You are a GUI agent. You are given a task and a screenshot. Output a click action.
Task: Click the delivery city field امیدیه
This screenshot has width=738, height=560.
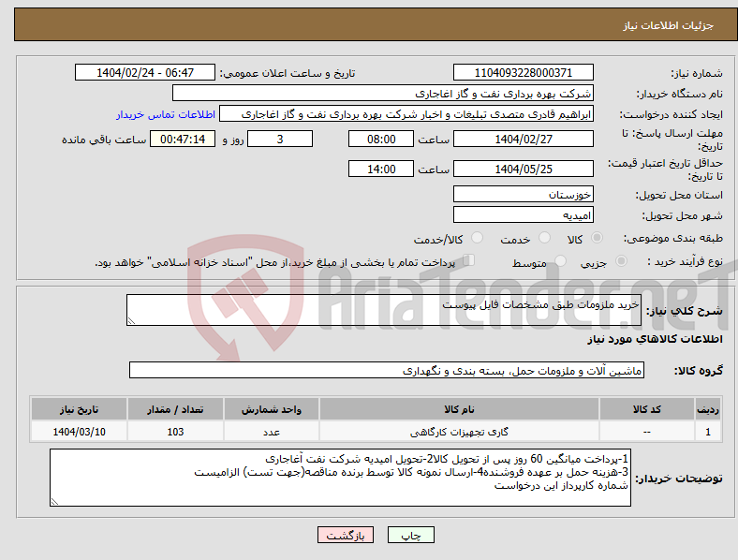tap(524, 214)
